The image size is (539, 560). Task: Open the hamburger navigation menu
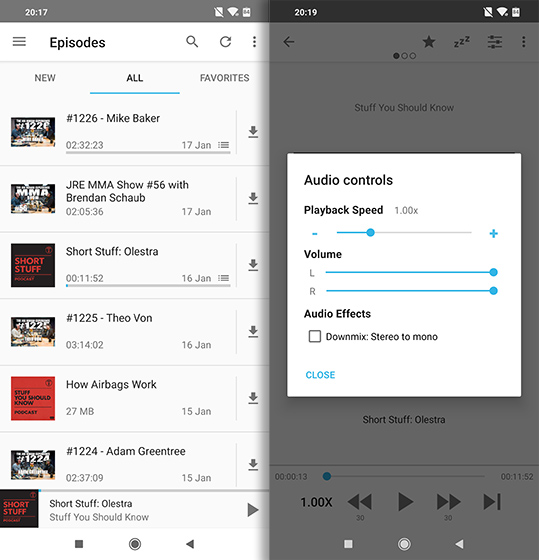pyautogui.click(x=19, y=42)
